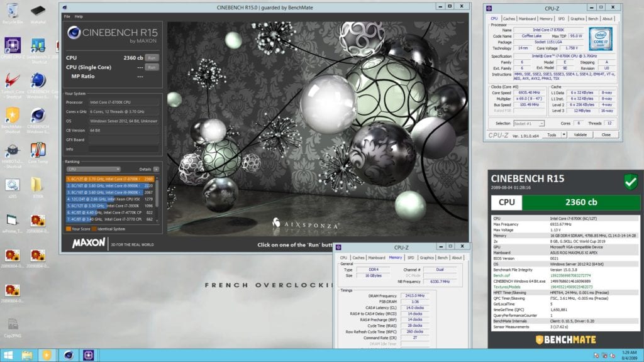Select the Core i9-9900K ranking row scoring 2220
The image size is (644, 362).
pos(110,186)
